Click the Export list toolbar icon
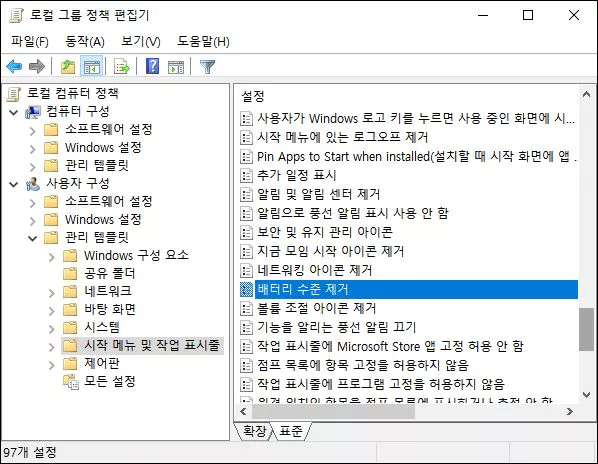Image resolution: width=598 pixels, height=464 pixels. pyautogui.click(x=122, y=67)
